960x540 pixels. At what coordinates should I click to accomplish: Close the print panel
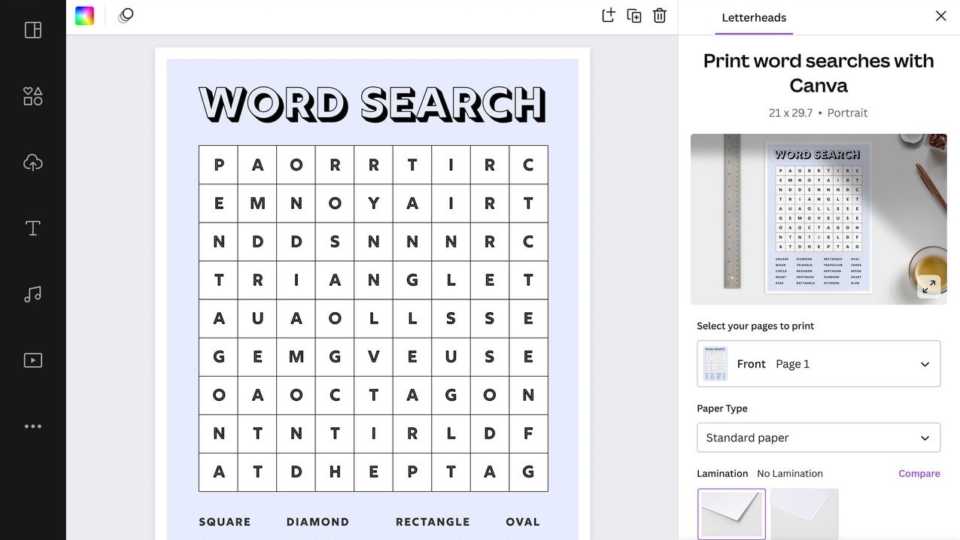point(940,16)
